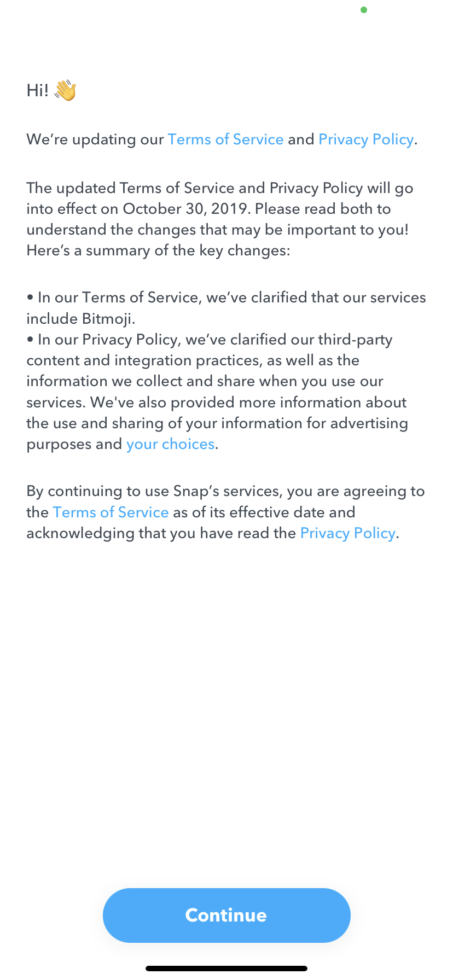This screenshot has width=453, height=980.
Task: Tap the blue Continue button
Action: pyautogui.click(x=226, y=915)
